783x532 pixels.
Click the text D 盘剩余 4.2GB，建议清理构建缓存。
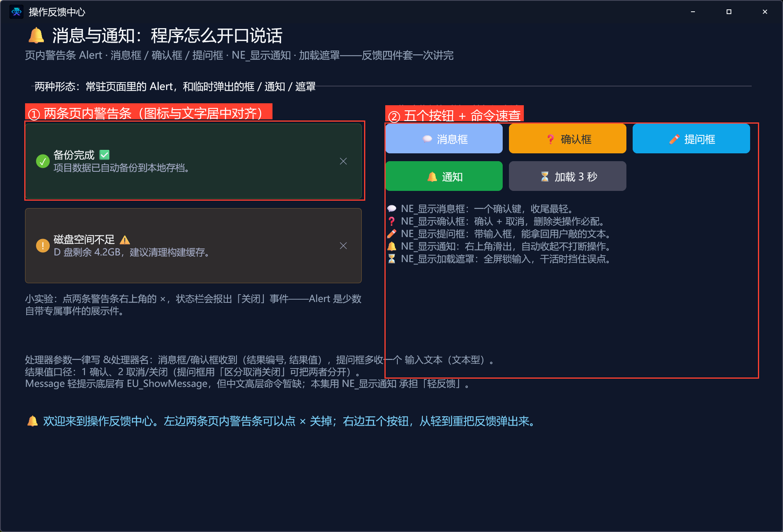pyautogui.click(x=132, y=252)
